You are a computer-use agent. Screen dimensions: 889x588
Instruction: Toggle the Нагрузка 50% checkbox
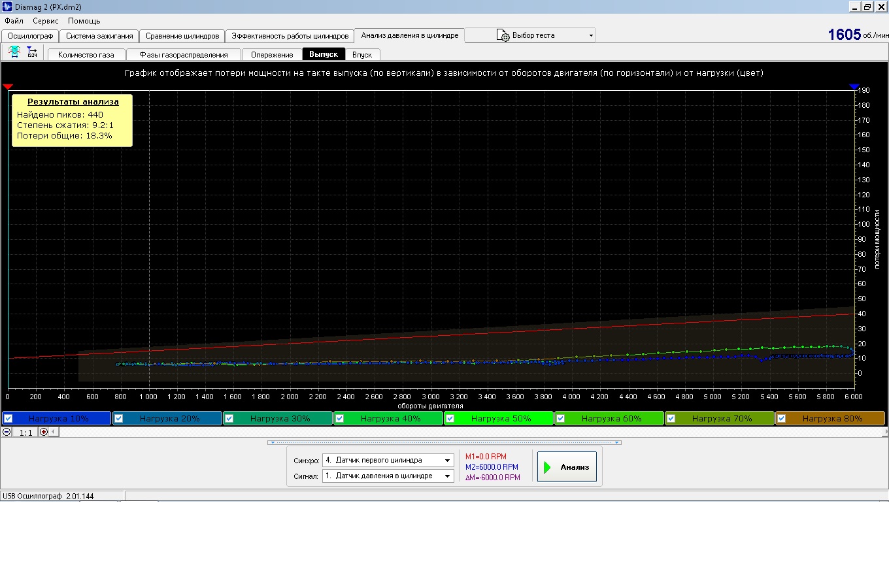click(x=450, y=418)
